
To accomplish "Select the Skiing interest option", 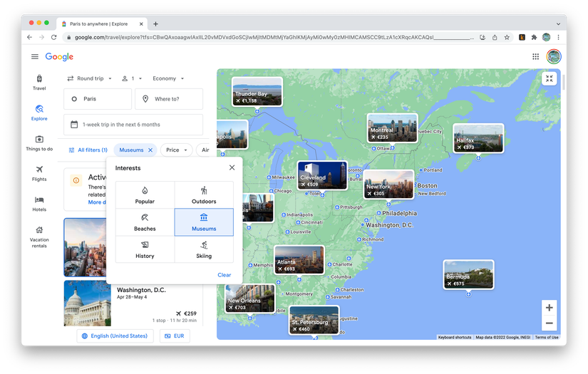I will pos(204,249).
